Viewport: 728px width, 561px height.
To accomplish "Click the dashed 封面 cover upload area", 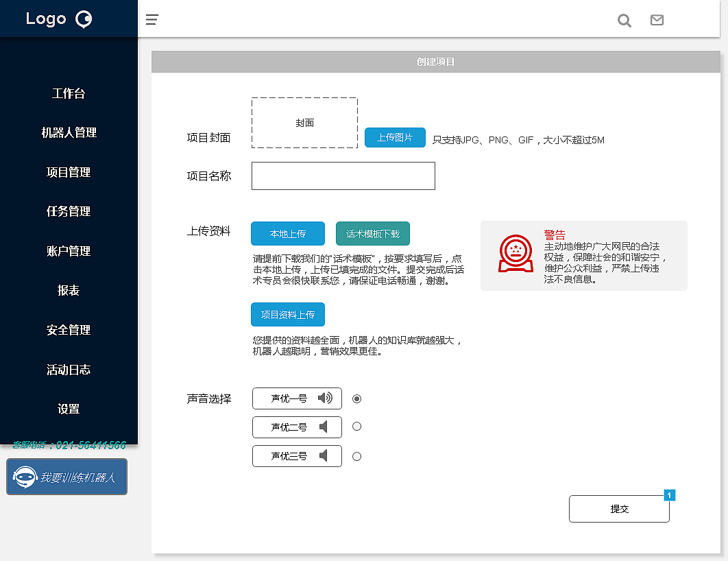I will tap(304, 123).
